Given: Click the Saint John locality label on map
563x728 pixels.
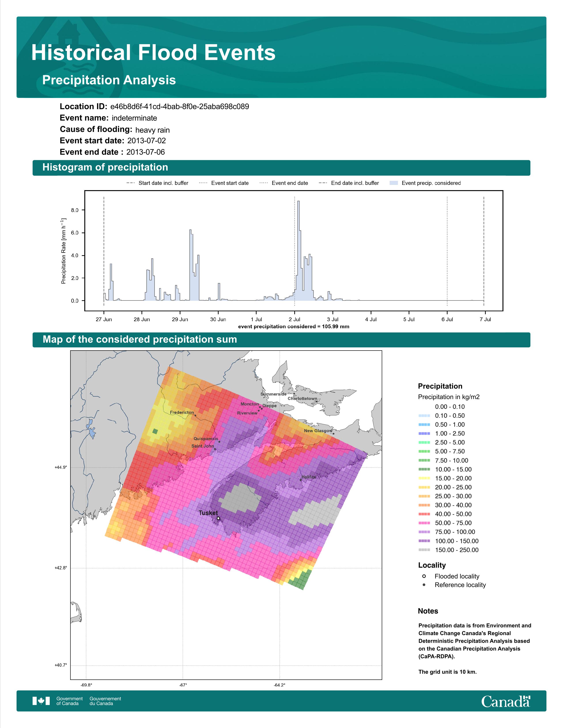Looking at the screenshot, I should pyautogui.click(x=202, y=446).
